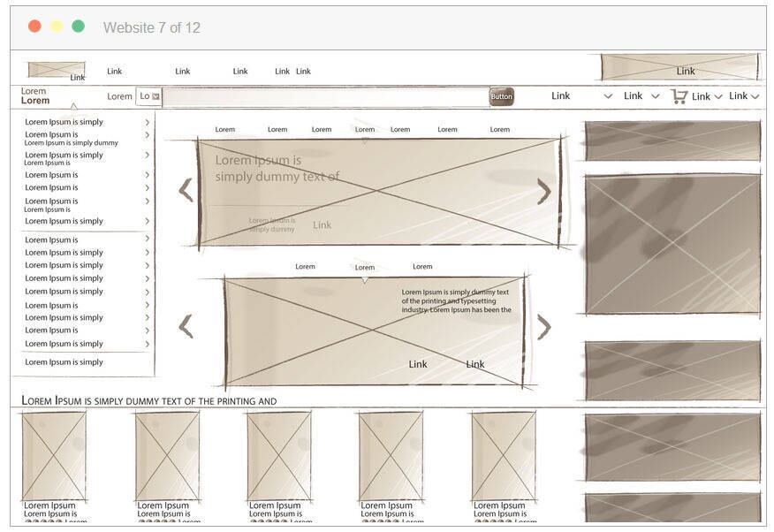
Task: Click the red window control dot
Action: point(34,27)
